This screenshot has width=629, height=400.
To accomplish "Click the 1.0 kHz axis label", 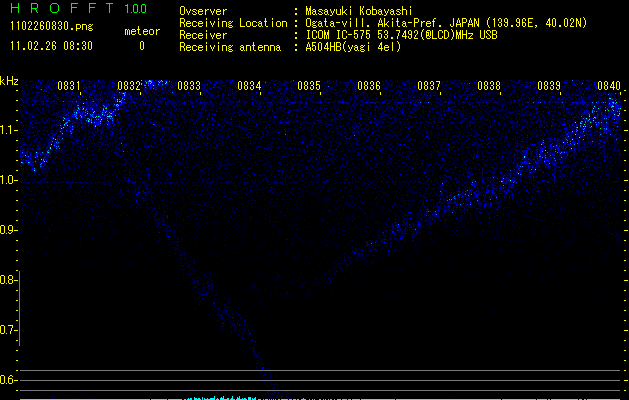I will click(x=8, y=180).
